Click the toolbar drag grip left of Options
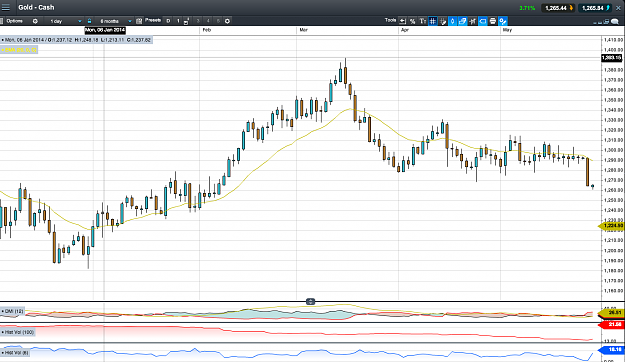This screenshot has height=362, width=625. [2, 21]
